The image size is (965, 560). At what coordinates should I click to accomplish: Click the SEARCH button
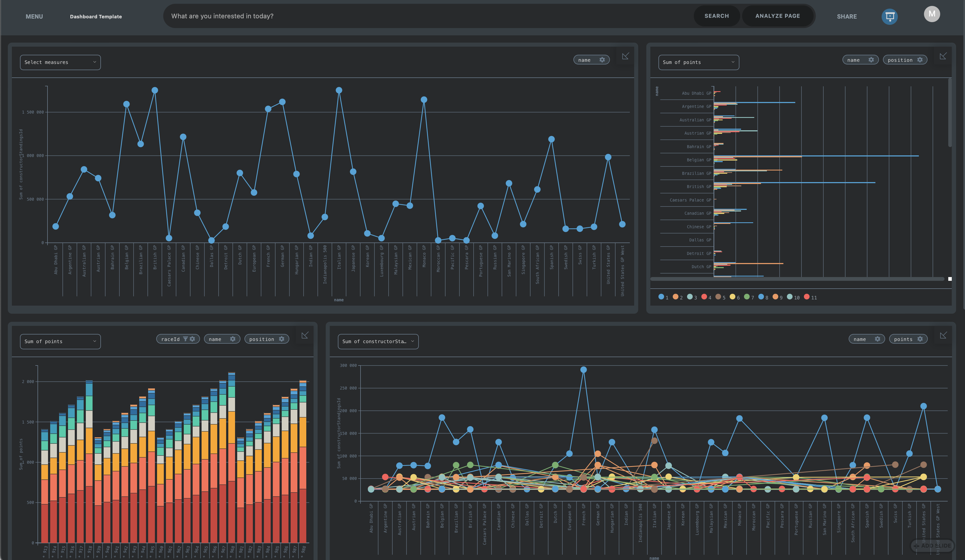(716, 16)
